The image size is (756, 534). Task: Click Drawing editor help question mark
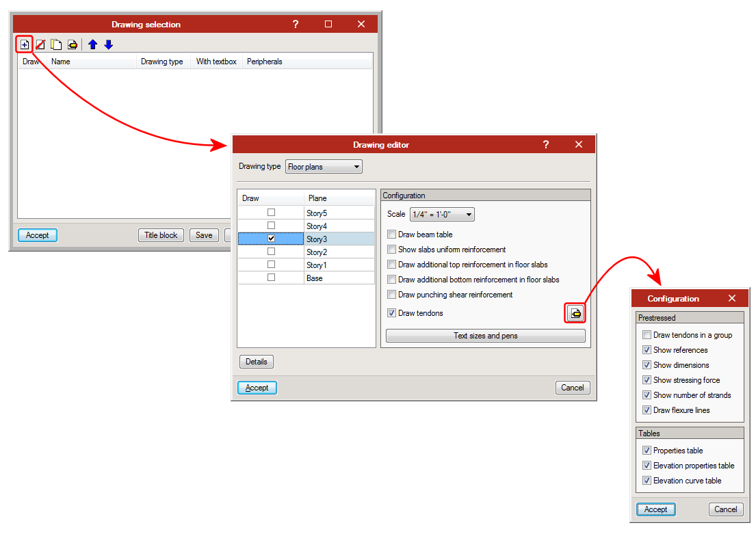545,144
